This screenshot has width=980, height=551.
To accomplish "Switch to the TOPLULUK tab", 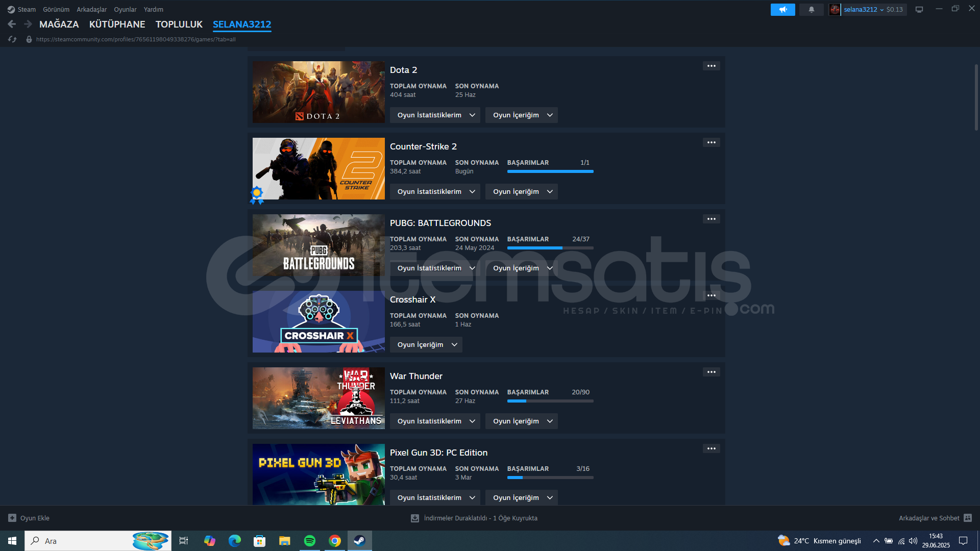I will point(179,24).
